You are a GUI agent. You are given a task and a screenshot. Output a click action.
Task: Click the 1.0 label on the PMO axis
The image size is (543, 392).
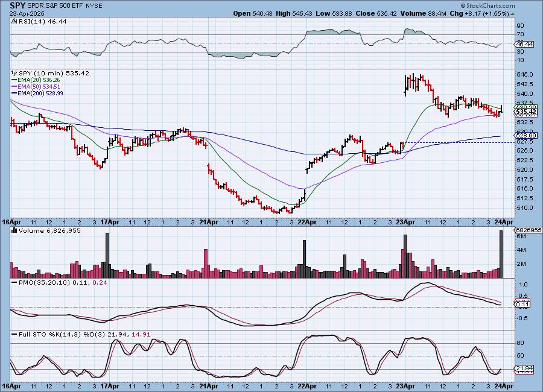(523, 284)
